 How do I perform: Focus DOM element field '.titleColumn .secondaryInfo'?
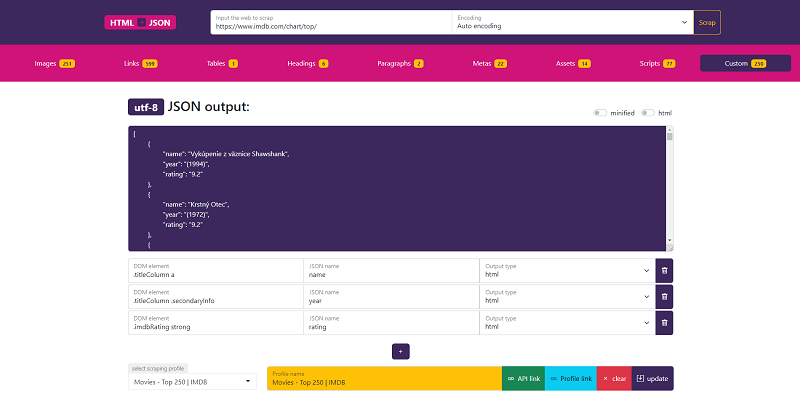pos(216,297)
